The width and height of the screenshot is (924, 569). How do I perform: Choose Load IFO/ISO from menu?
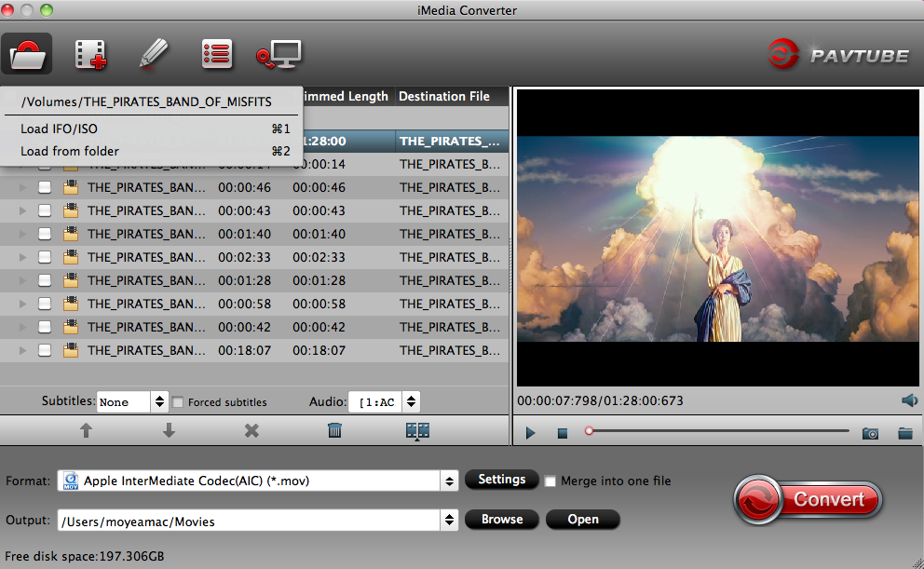(152, 129)
